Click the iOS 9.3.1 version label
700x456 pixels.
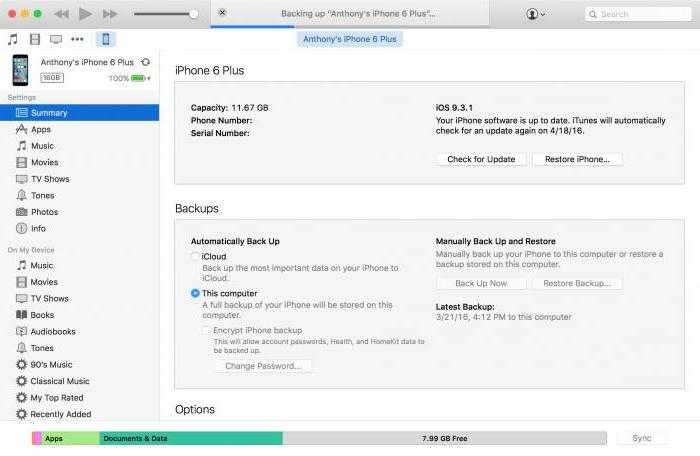tap(454, 108)
